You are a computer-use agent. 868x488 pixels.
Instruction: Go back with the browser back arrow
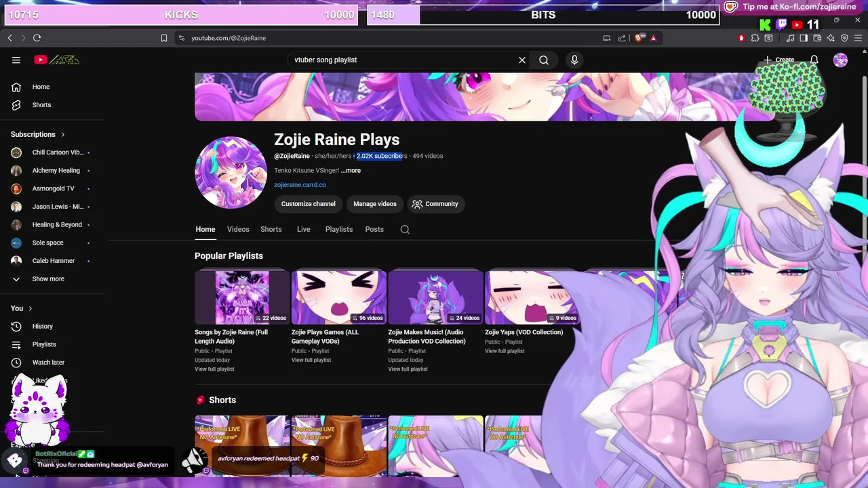tap(9, 38)
